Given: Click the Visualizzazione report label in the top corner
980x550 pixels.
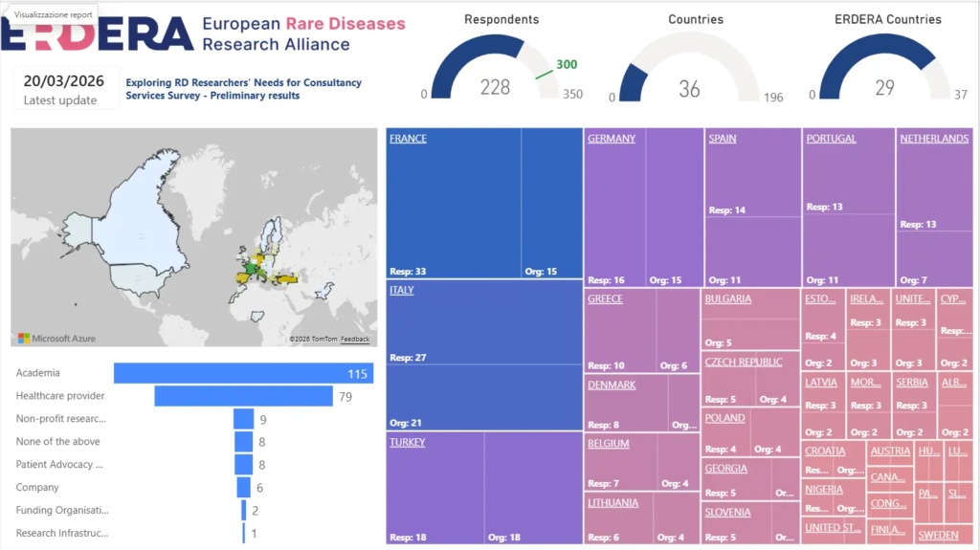Looking at the screenshot, I should pyautogui.click(x=54, y=15).
